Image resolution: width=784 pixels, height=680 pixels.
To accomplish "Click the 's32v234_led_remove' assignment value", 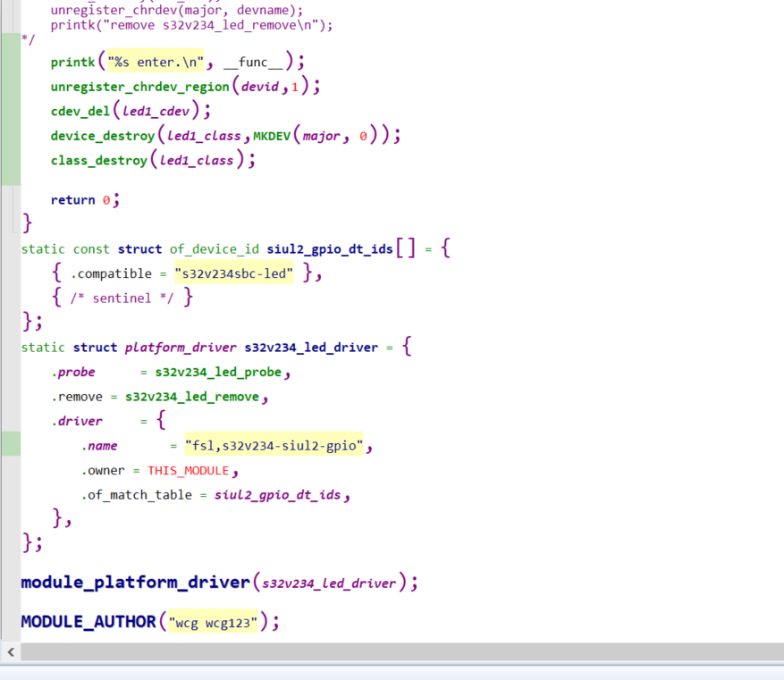I will [192, 397].
